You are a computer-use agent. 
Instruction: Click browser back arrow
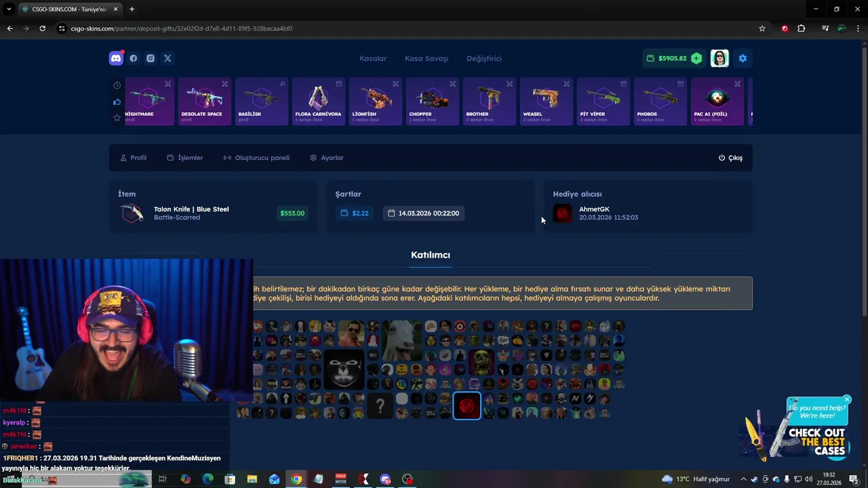click(9, 28)
